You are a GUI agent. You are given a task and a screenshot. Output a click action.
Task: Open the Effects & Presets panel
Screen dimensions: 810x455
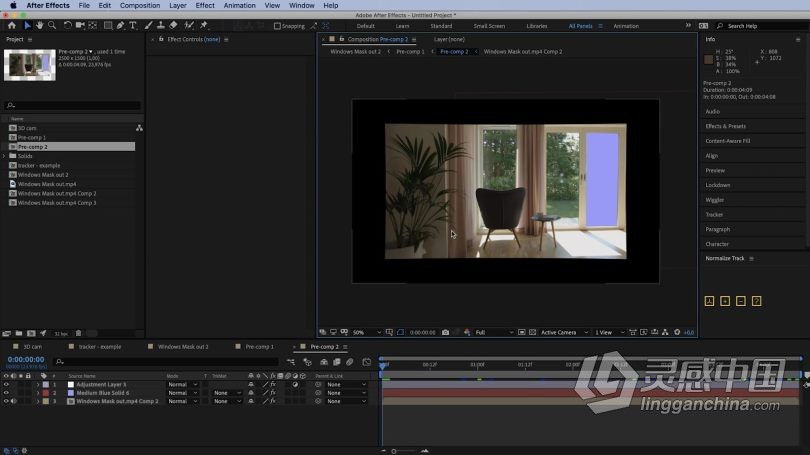726,126
